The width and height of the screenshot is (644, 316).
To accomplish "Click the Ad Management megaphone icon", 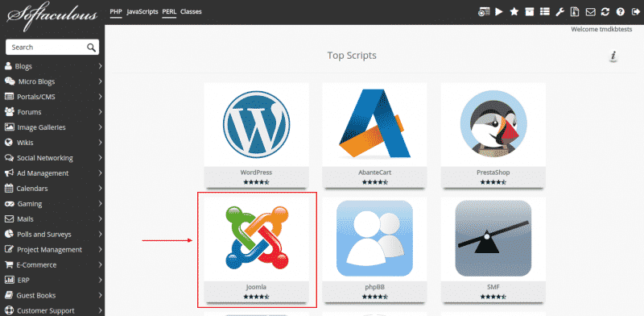I will (10, 173).
